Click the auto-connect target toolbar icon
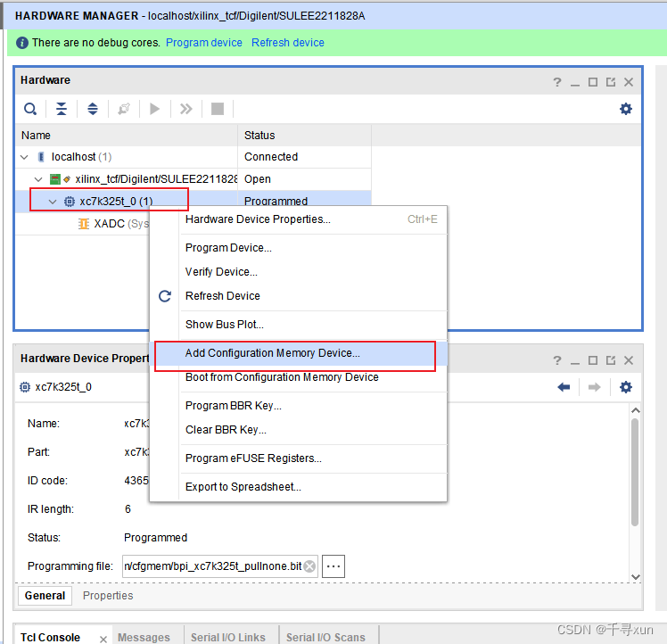The image size is (667, 644). point(124,109)
